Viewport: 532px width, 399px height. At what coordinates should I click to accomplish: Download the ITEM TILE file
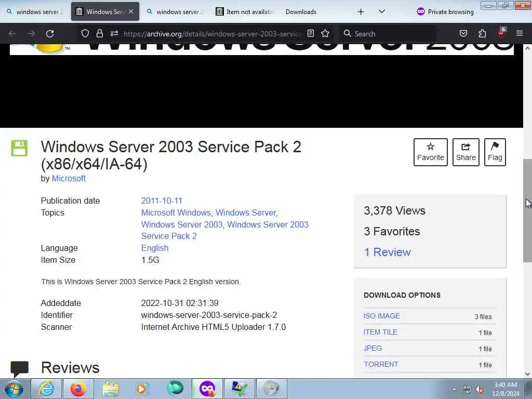(x=380, y=332)
